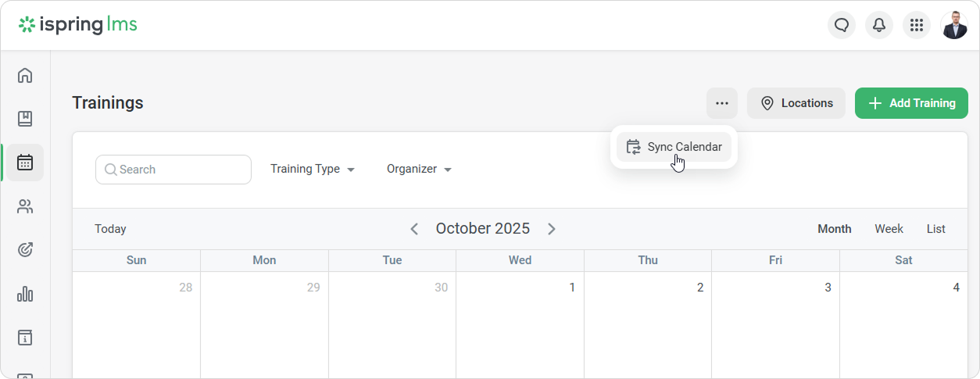Open the apps grid icon
The width and height of the screenshot is (980, 379).
tap(917, 25)
